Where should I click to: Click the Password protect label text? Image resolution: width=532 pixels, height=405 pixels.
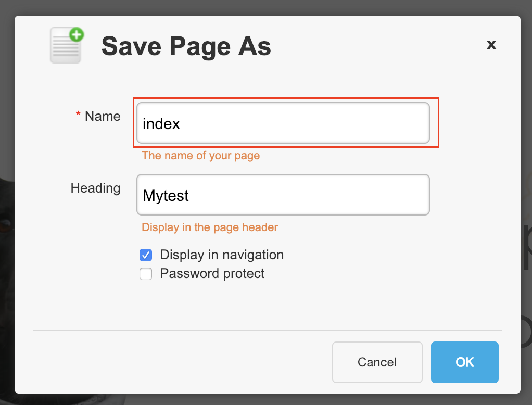tap(212, 274)
